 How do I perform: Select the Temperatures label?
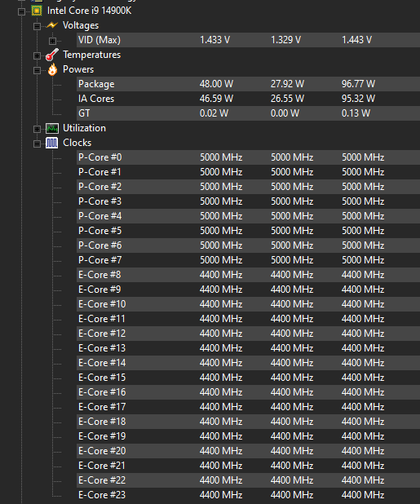[92, 55]
